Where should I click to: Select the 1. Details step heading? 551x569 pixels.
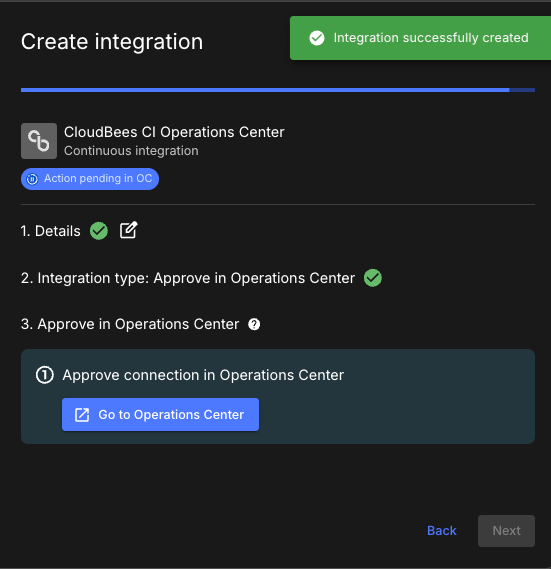50,231
